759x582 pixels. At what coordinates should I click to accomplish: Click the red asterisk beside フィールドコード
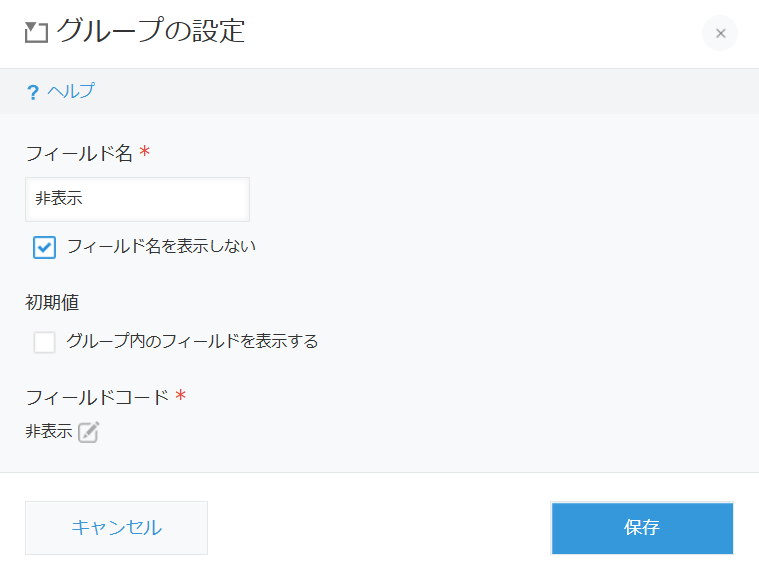tap(181, 396)
